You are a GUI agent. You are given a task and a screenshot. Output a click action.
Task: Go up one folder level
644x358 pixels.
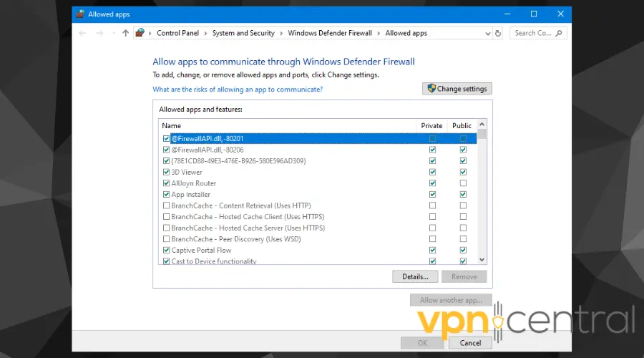coord(126,33)
